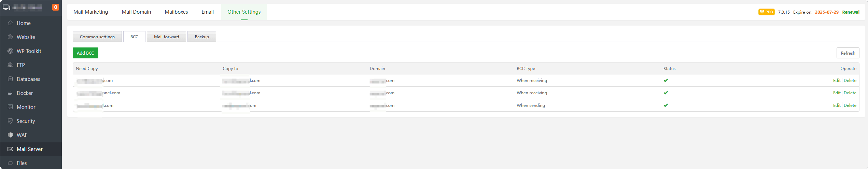Click the Docker whale icon
This screenshot has width=868, height=169.
click(10, 93)
